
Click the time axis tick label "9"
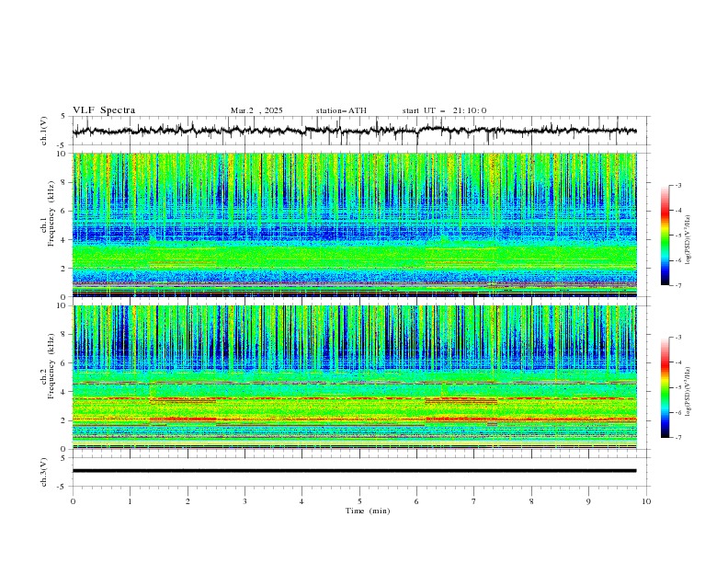(588, 501)
